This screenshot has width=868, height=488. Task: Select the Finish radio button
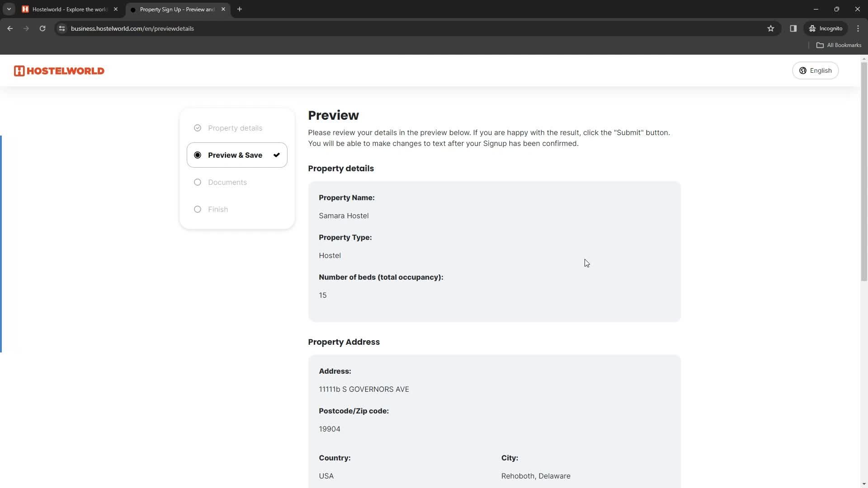198,210
